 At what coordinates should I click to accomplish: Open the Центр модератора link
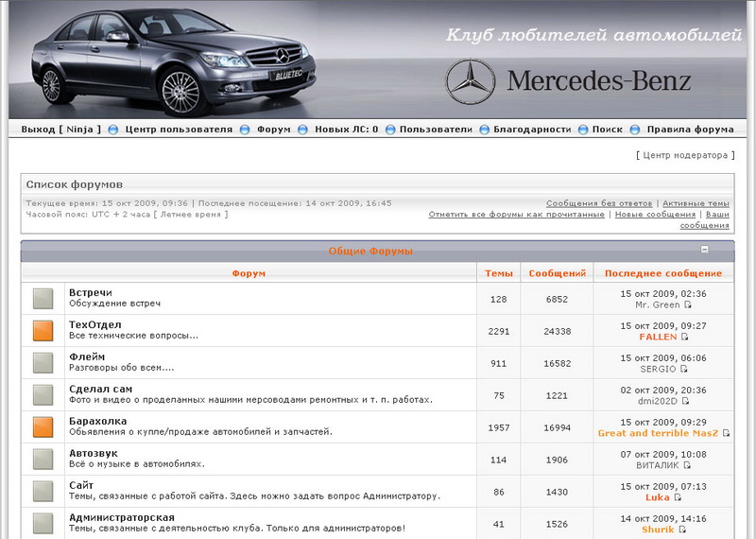685,155
